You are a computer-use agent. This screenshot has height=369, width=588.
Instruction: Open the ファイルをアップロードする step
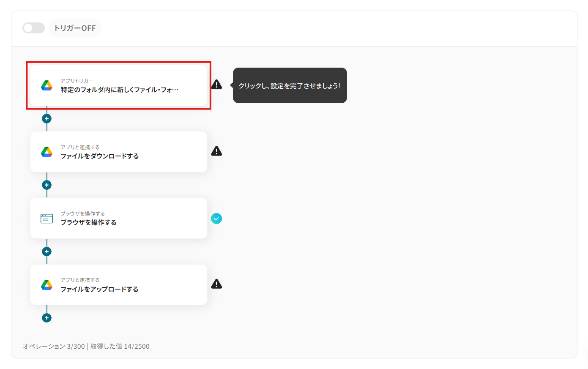point(119,285)
